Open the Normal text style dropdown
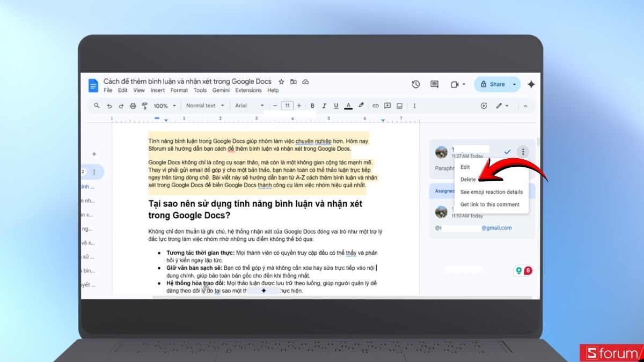 pyautogui.click(x=205, y=106)
